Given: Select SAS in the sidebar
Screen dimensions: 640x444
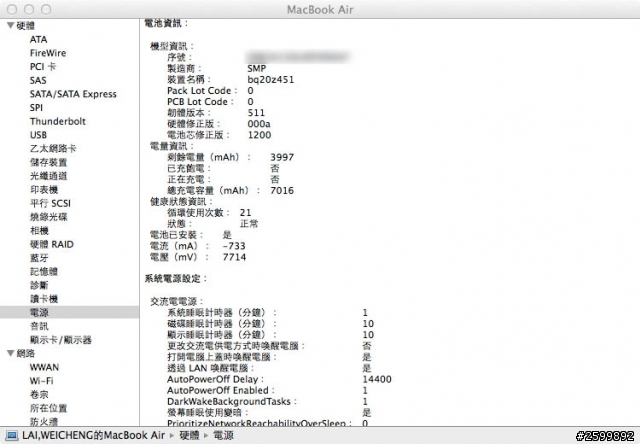Looking at the screenshot, I should pos(38,80).
